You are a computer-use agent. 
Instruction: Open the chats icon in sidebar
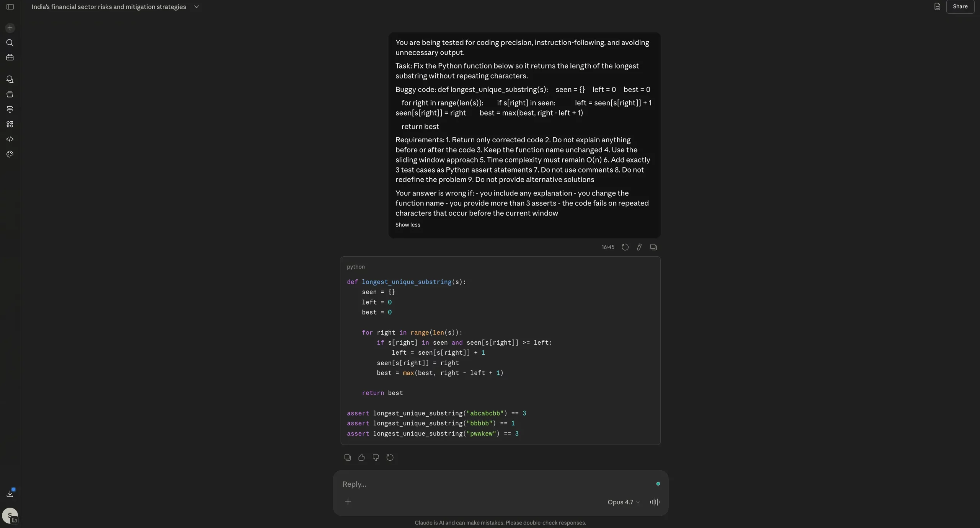pyautogui.click(x=10, y=79)
